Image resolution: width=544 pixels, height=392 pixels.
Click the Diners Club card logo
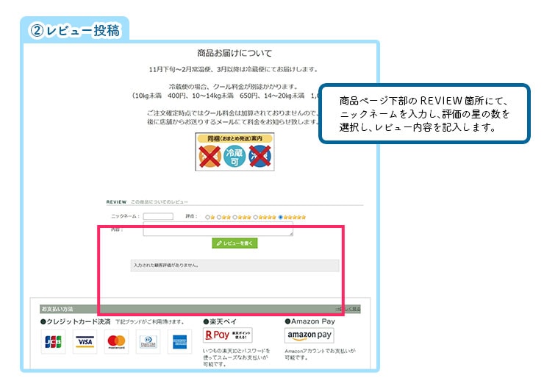point(148,342)
